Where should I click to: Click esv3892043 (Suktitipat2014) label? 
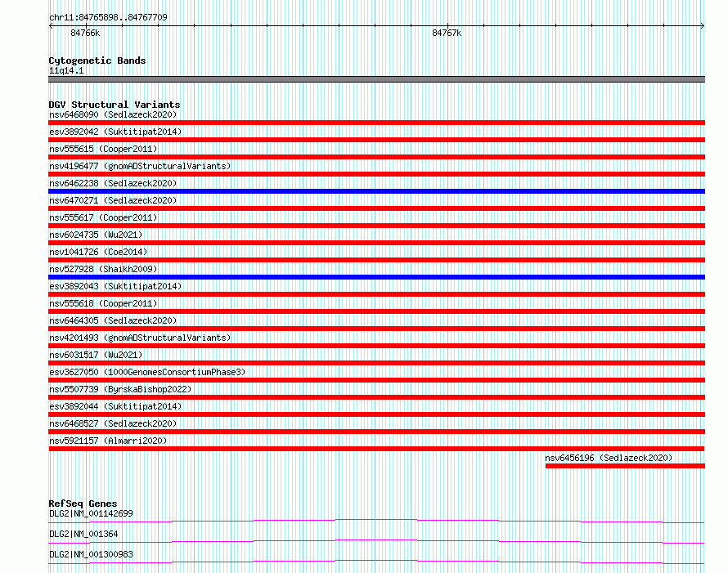tap(115, 286)
